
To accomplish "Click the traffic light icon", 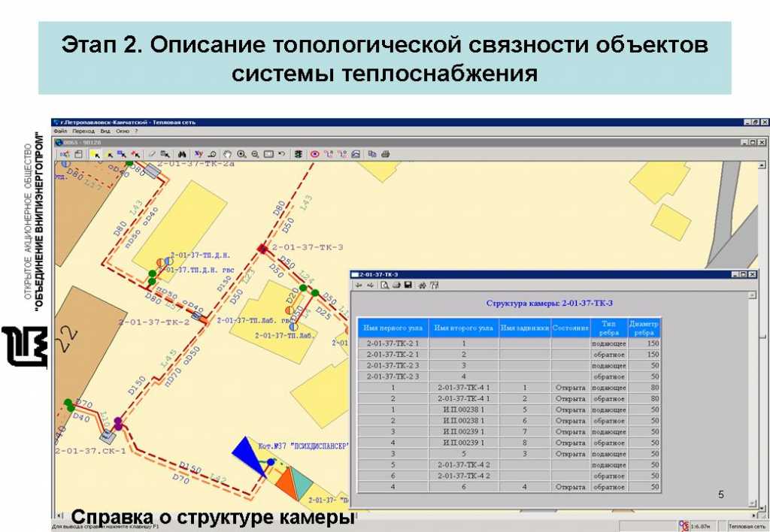I will (x=299, y=154).
